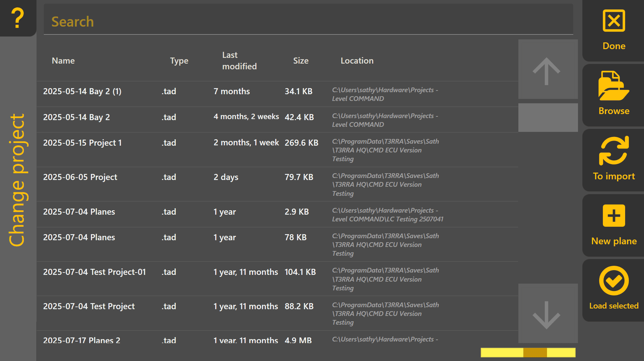Click the Load selected checkmark icon
The width and height of the screenshot is (644, 361).
(614, 281)
